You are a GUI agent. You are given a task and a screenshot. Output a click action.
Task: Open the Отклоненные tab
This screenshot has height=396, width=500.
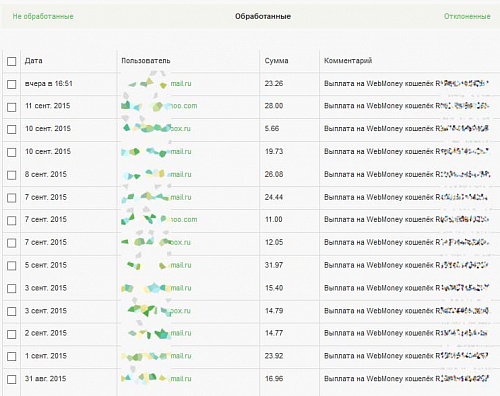point(467,16)
